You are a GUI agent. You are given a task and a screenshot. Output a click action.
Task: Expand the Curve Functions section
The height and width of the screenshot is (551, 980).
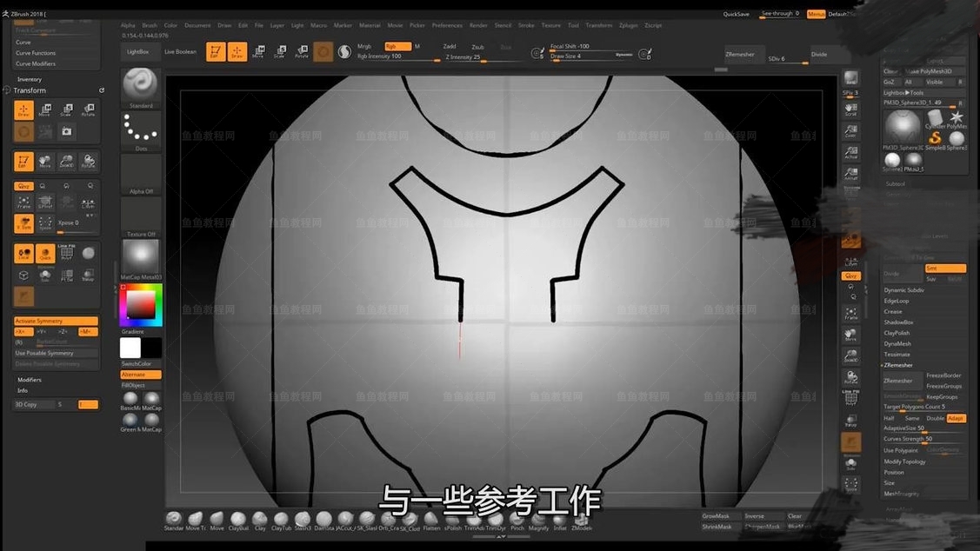coord(36,53)
